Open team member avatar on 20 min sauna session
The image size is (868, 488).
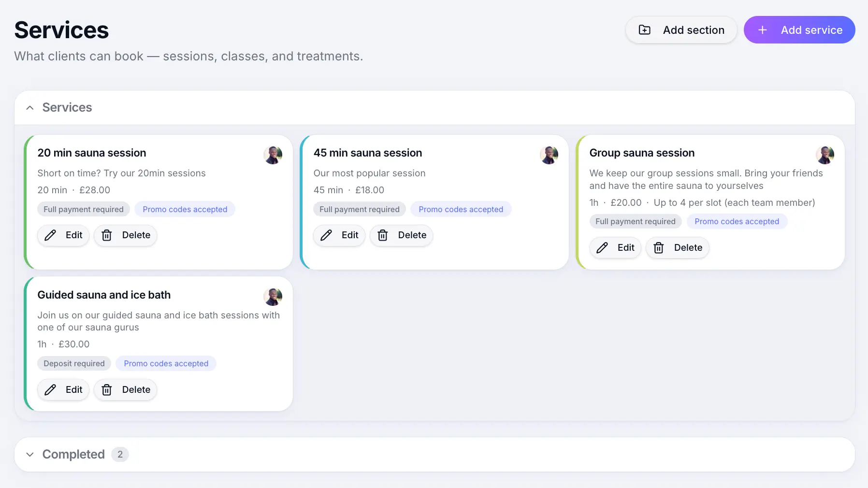coord(273,155)
